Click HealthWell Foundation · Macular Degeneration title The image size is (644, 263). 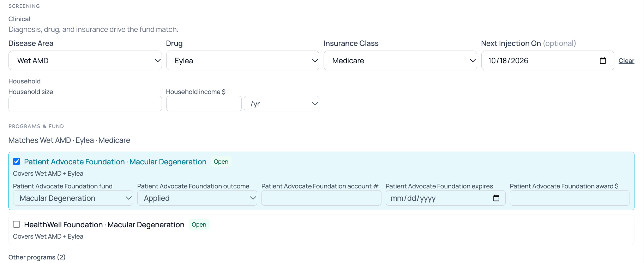pyautogui.click(x=104, y=224)
